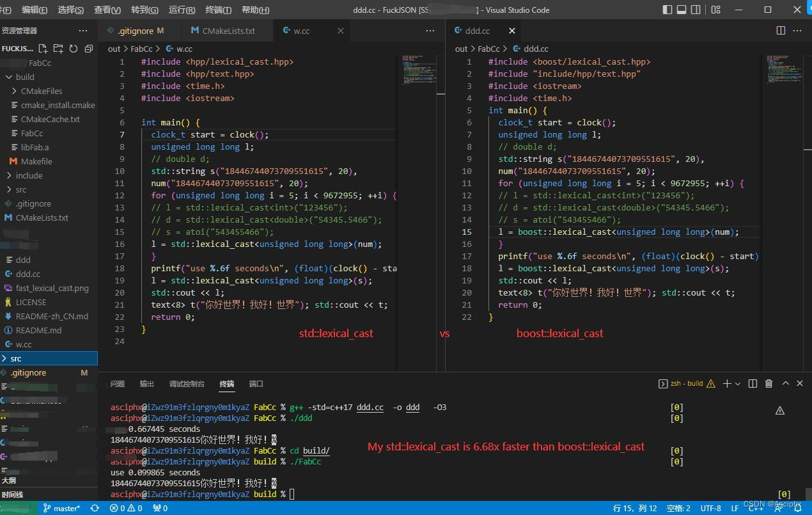812x515 pixels.
Task: Open the customize layout icon
Action: tap(715, 10)
